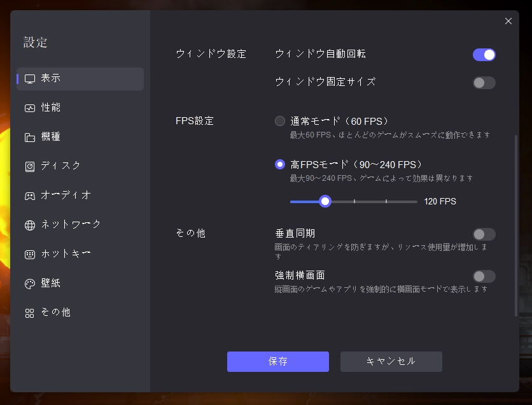532x405 pixels.
Task: Select the 通常モード (60 FPS) radio button
Action: (280, 121)
